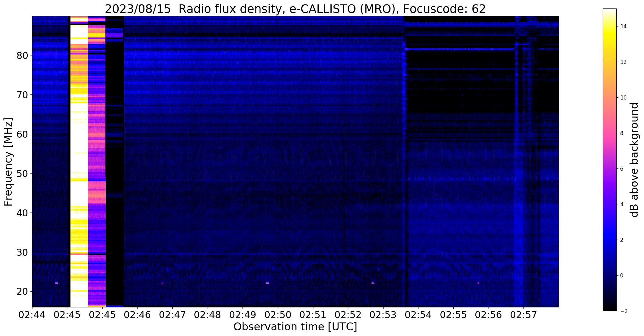The image size is (644, 336).
Task: Click the 60 MHz frequency tick label
Action: (22, 134)
